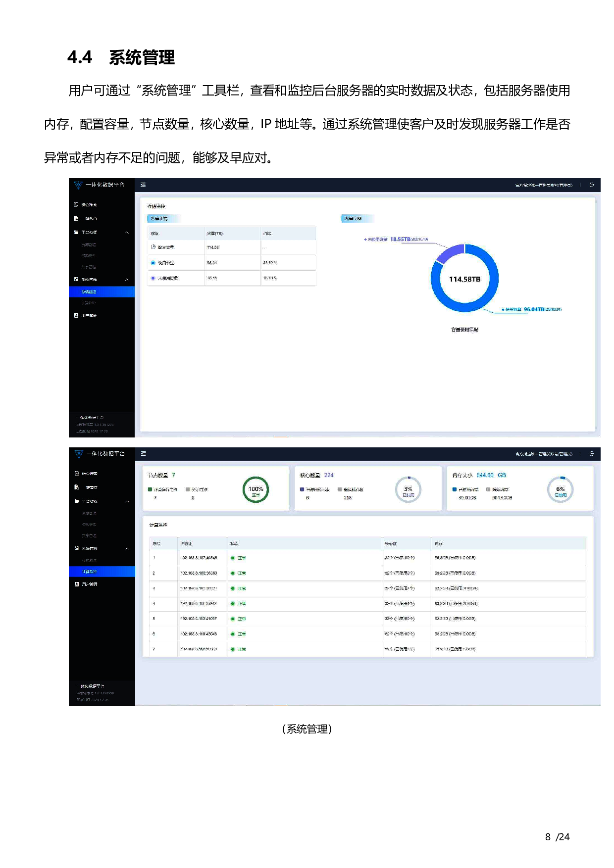This screenshot has height=868, width=614.
Task: Select the highlighted compute monitoring sidebar item
Action: [102, 572]
